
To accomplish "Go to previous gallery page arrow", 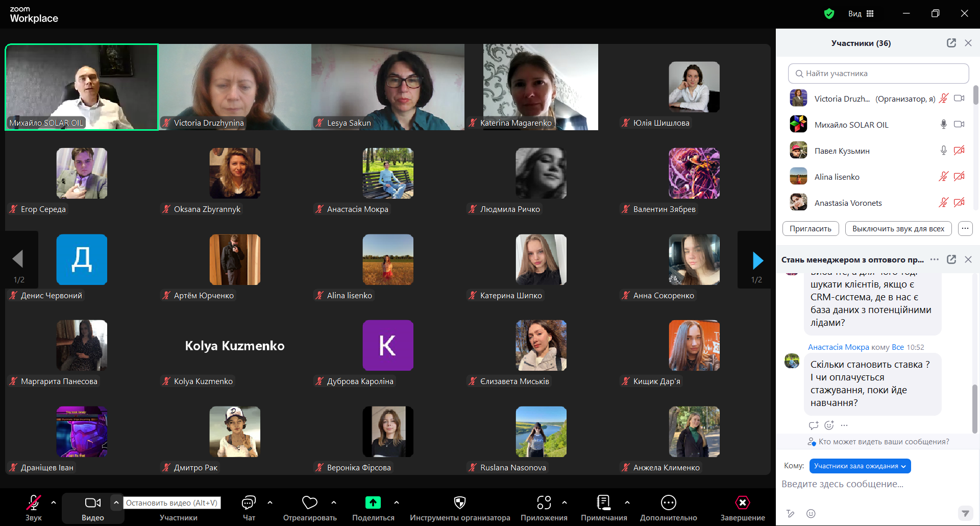I will pos(18,259).
